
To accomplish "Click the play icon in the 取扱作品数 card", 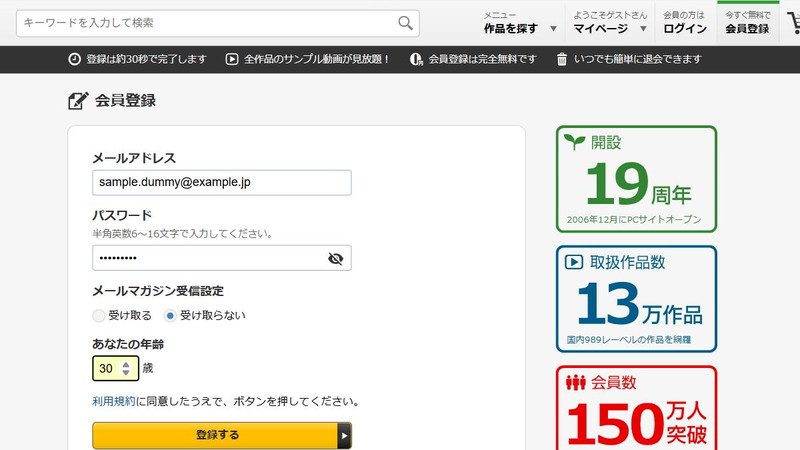I will click(x=574, y=262).
